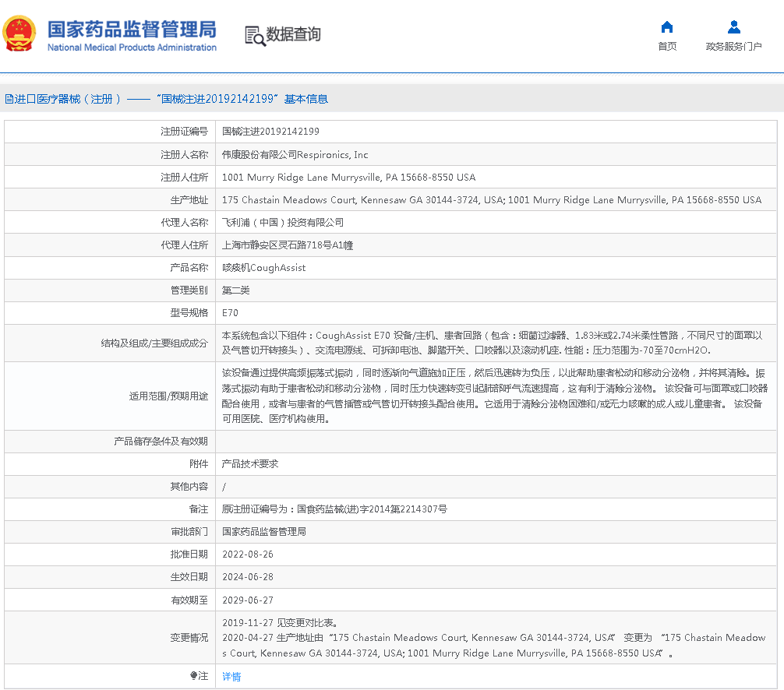Click the 政务服务门户 user icon
This screenshot has width=784, height=690.
[733, 27]
